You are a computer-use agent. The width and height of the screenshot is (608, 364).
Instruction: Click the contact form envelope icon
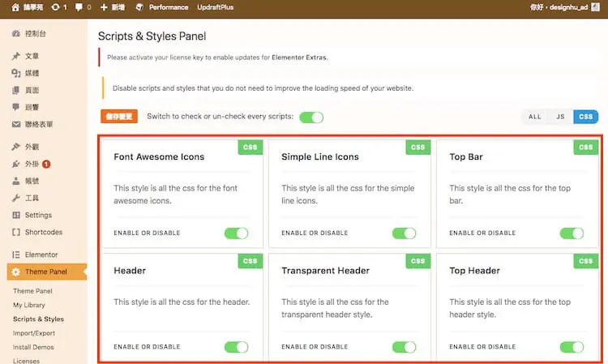tap(16, 124)
